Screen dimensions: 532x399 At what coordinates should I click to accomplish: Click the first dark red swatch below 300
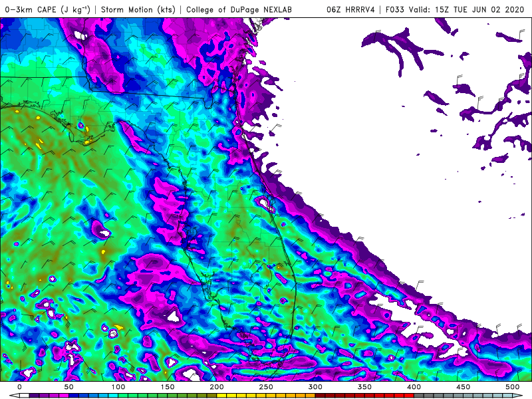coord(320,396)
